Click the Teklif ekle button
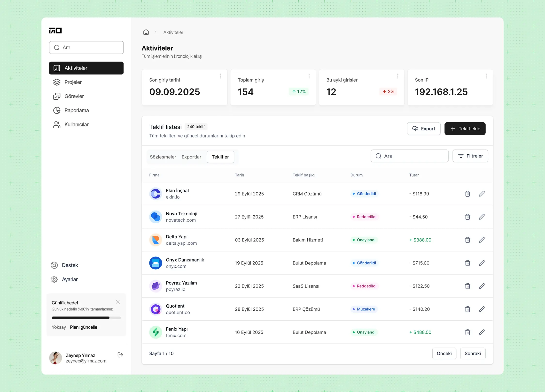545x392 pixels. click(465, 128)
